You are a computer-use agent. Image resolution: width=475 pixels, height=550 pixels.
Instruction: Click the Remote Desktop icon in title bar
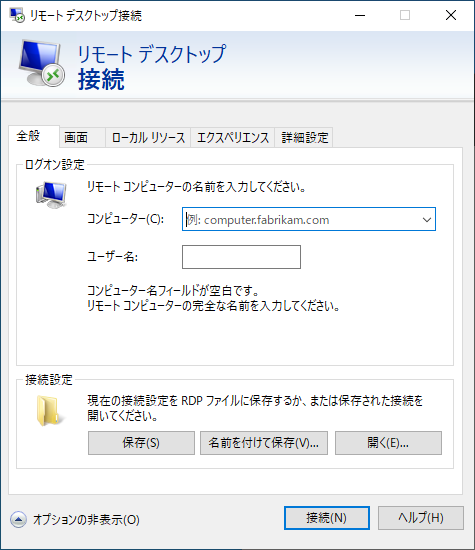point(17,15)
